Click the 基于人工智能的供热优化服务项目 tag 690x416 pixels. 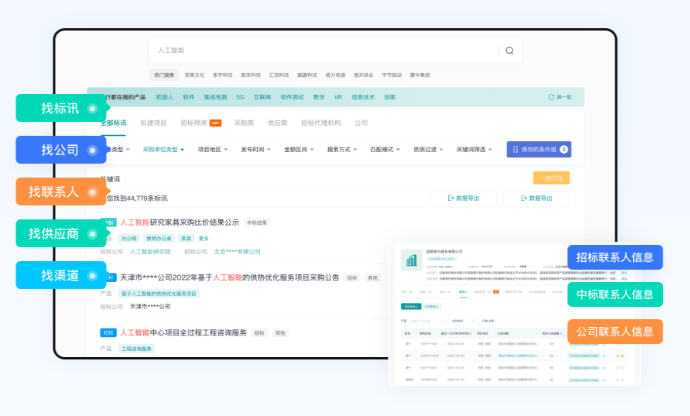(x=159, y=293)
